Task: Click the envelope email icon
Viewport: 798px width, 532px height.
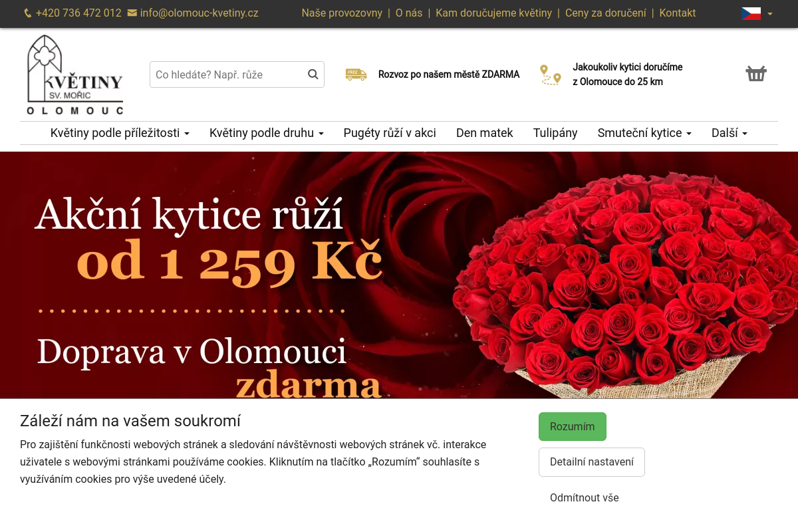Action: click(132, 13)
